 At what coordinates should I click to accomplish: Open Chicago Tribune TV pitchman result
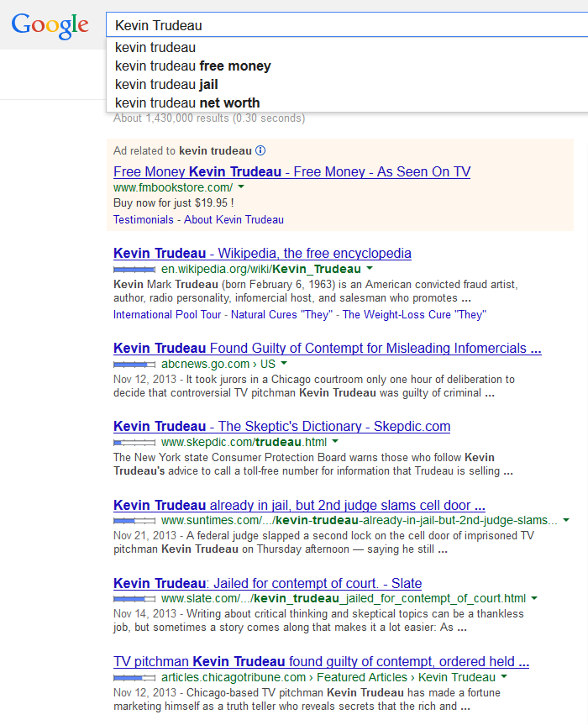[321, 662]
